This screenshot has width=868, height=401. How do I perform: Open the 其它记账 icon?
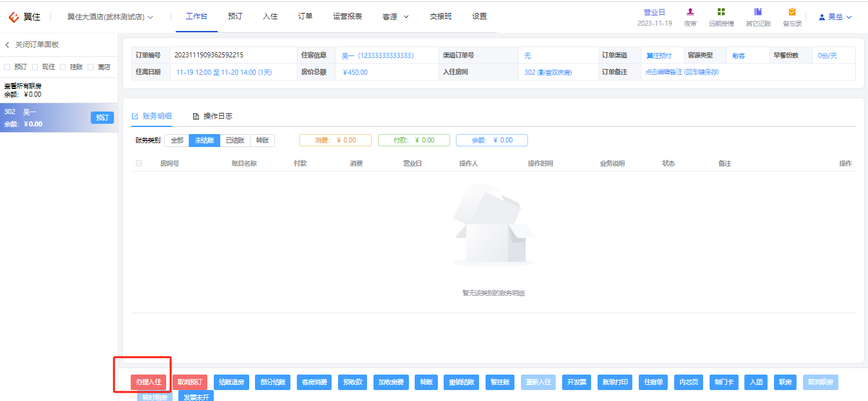758,12
